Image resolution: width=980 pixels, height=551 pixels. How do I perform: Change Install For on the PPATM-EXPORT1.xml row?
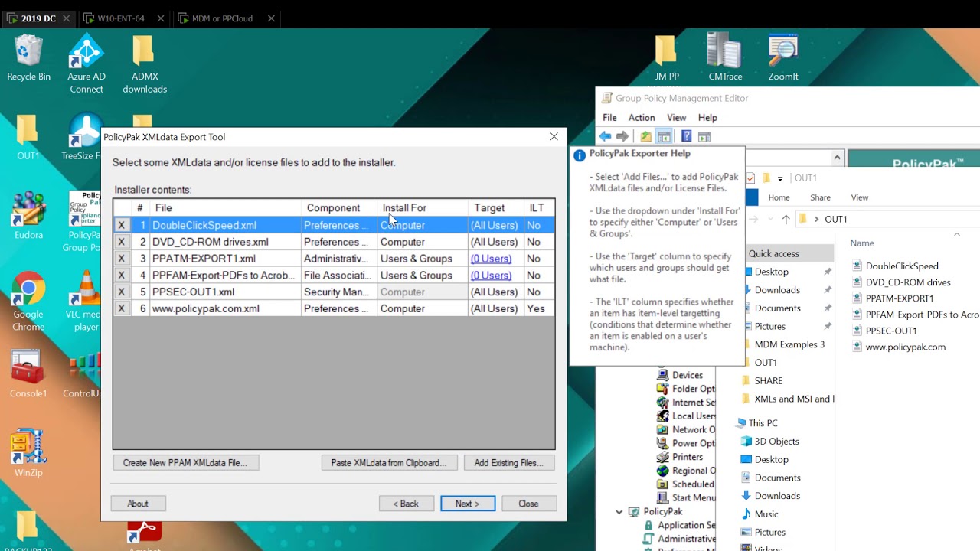click(423, 259)
